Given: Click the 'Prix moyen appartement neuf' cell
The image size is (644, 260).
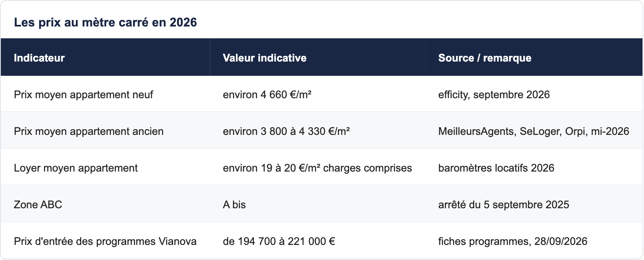Looking at the screenshot, I should (x=105, y=94).
